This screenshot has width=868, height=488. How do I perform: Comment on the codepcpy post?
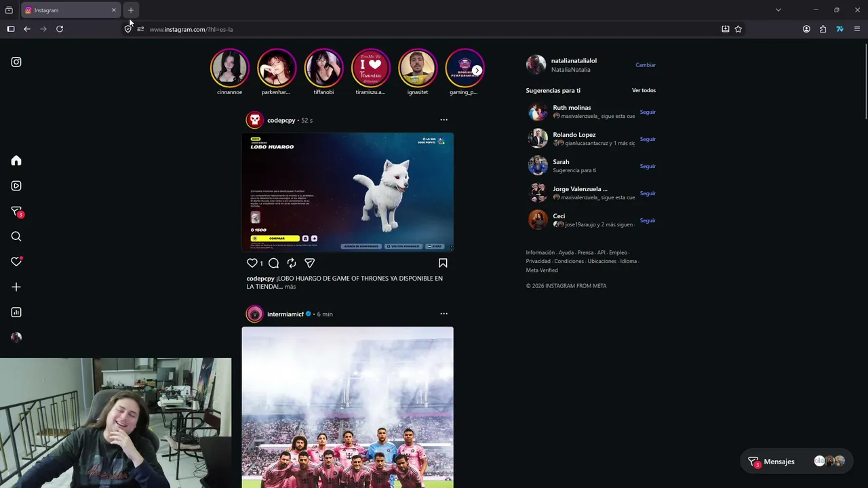[273, 263]
